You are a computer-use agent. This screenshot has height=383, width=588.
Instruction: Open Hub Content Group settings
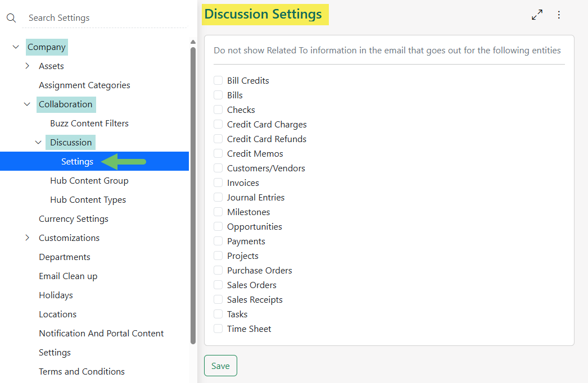click(x=89, y=180)
